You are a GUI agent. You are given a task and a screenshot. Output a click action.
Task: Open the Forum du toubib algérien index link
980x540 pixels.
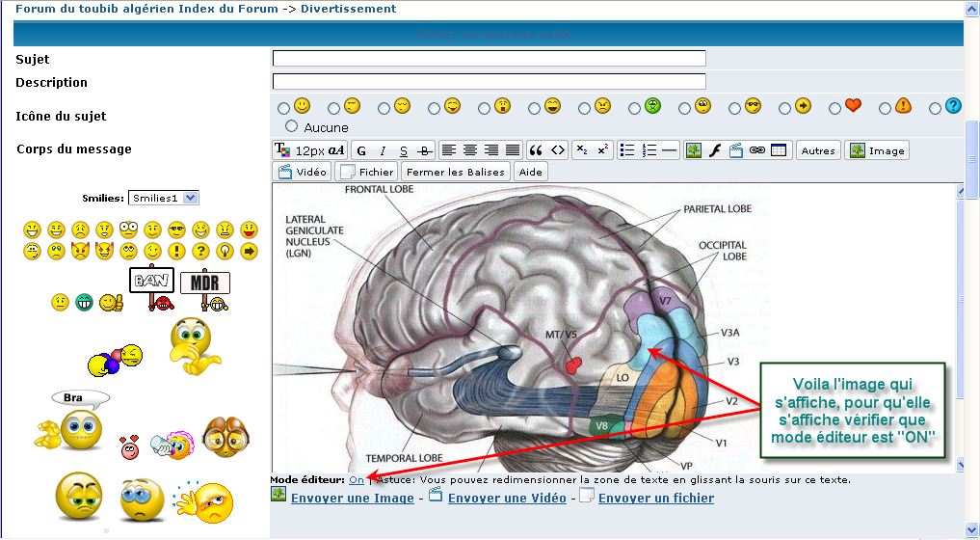point(146,9)
